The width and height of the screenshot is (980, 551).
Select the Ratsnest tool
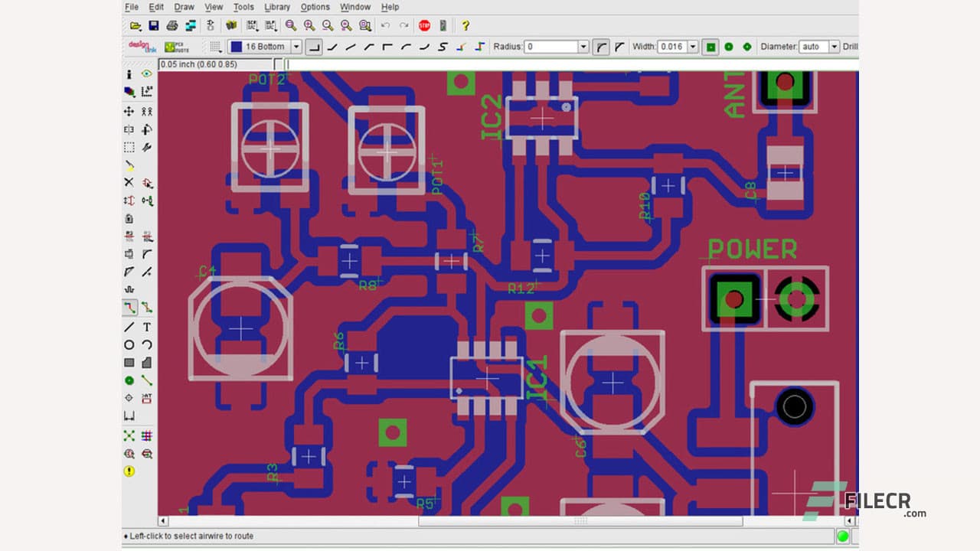(x=129, y=435)
